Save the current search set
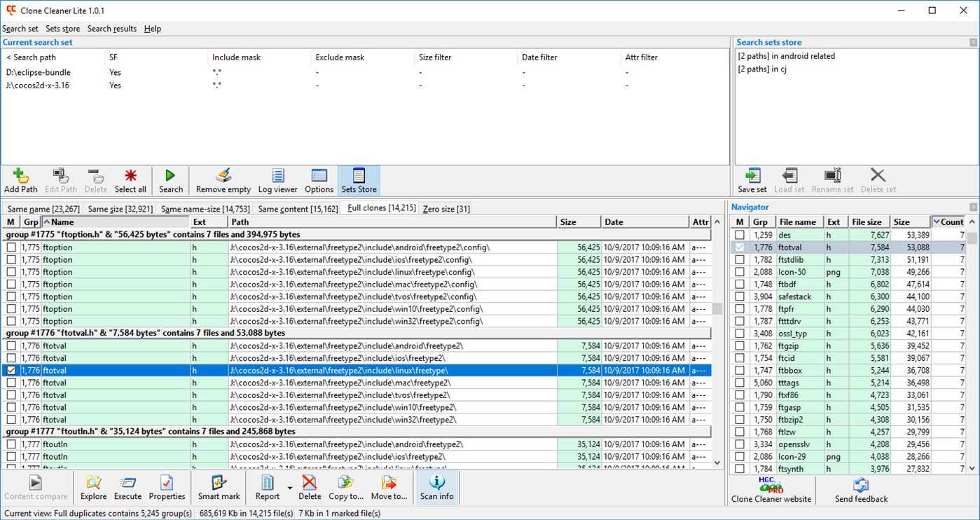 [x=751, y=180]
